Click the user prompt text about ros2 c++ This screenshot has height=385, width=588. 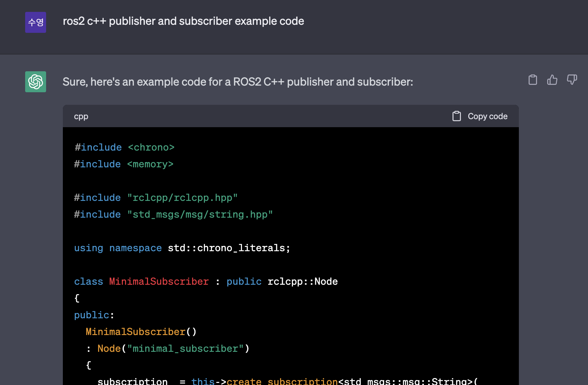point(183,21)
